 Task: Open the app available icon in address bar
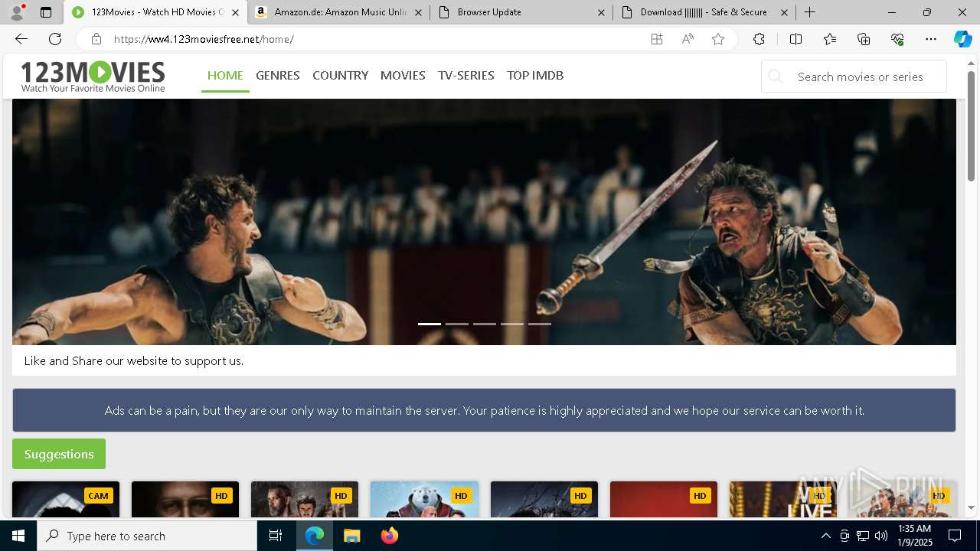point(657,39)
